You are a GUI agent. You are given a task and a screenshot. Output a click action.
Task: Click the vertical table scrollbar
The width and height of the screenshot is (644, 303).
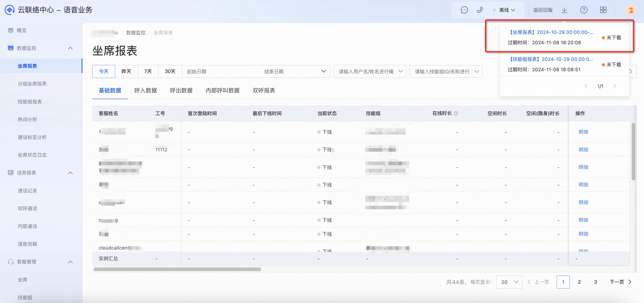point(633,151)
